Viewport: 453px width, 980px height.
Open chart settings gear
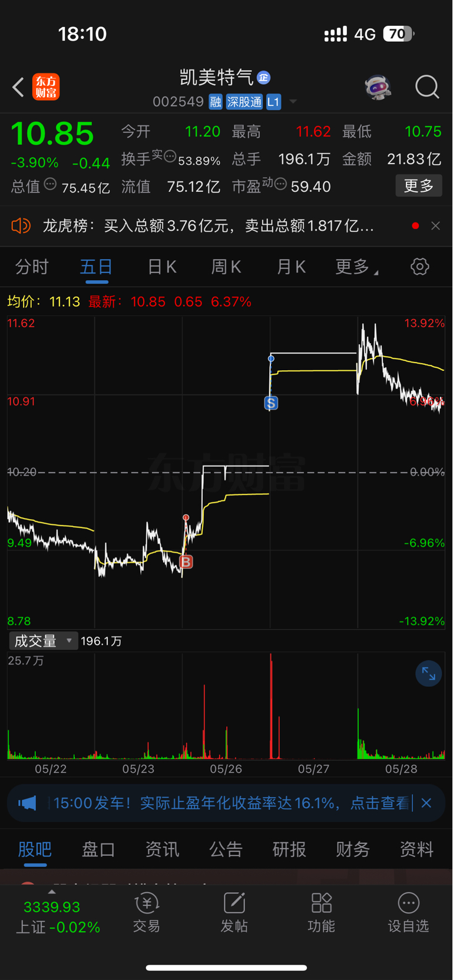coord(419,267)
